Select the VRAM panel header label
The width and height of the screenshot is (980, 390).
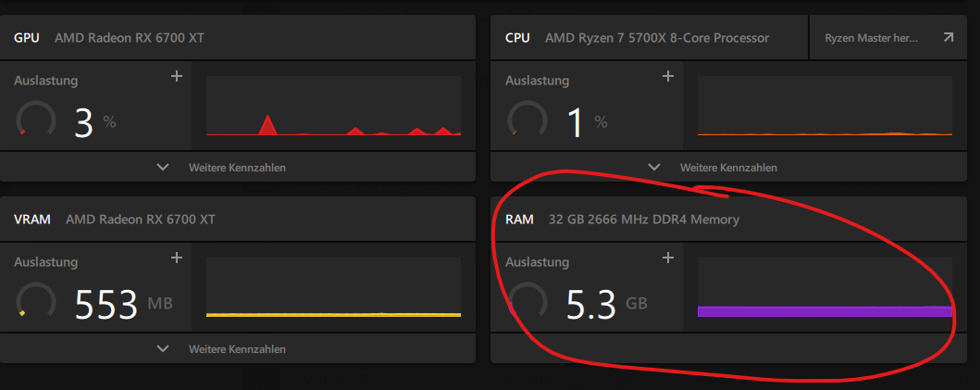tap(32, 220)
